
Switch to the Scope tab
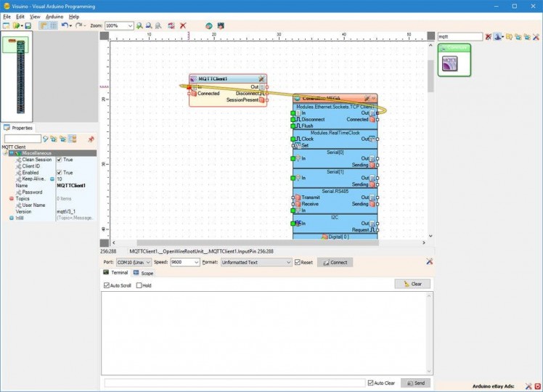pyautogui.click(x=142, y=273)
